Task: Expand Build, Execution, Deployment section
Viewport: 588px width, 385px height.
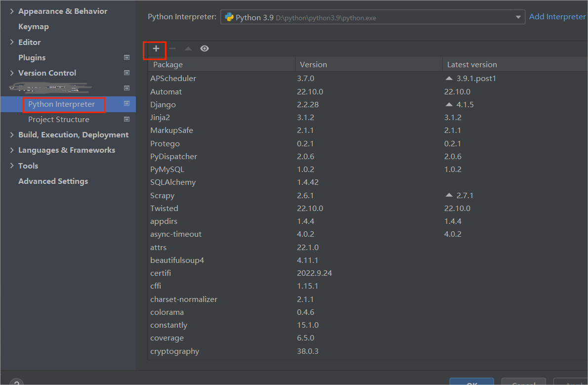Action: click(12, 135)
